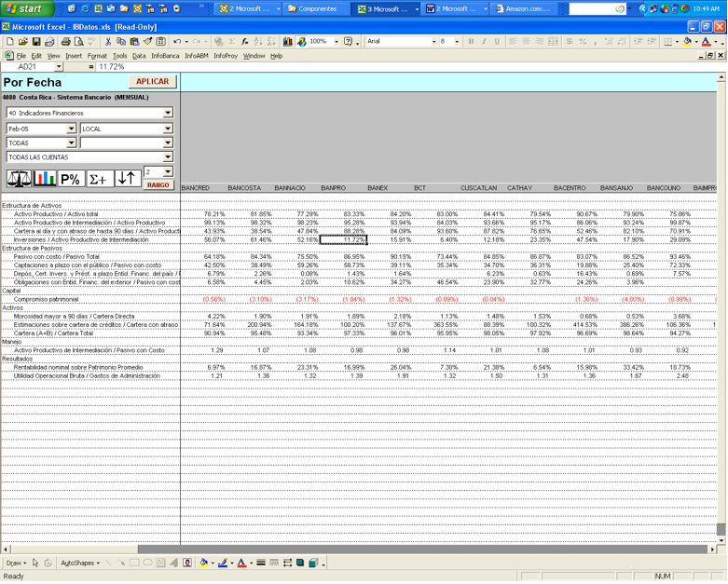Image resolution: width=728 pixels, height=584 pixels.
Task: Open the InfoBanca menu
Action: (165, 56)
